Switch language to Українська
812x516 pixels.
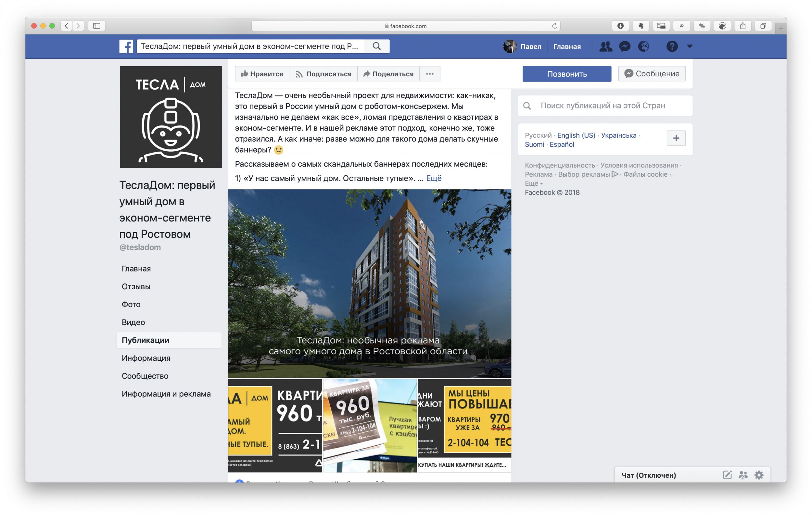pos(619,135)
